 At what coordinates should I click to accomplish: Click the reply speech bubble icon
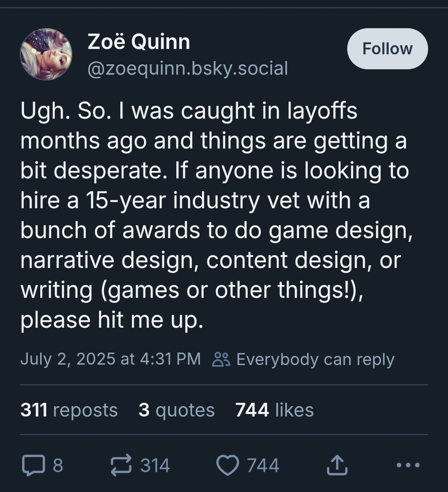(x=32, y=465)
